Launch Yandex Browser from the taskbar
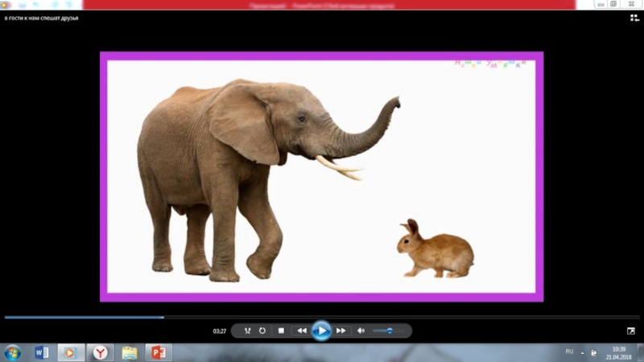Image resolution: width=644 pixels, height=362 pixels. [x=100, y=352]
